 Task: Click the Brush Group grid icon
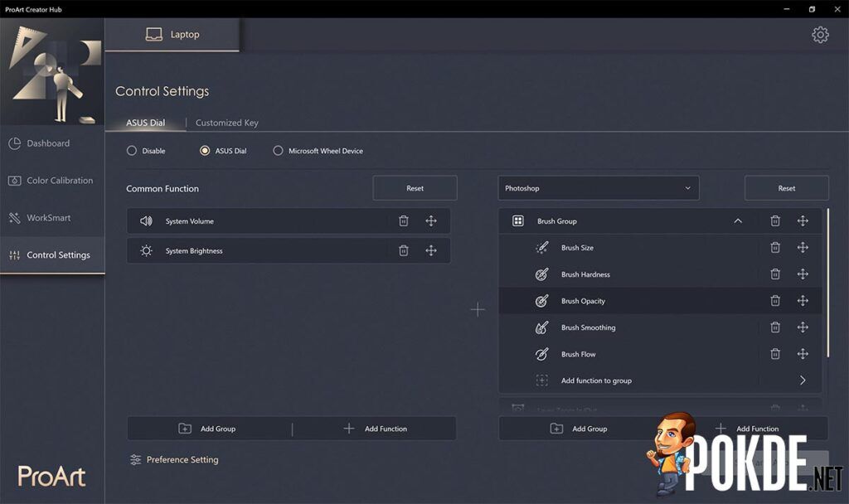click(518, 220)
